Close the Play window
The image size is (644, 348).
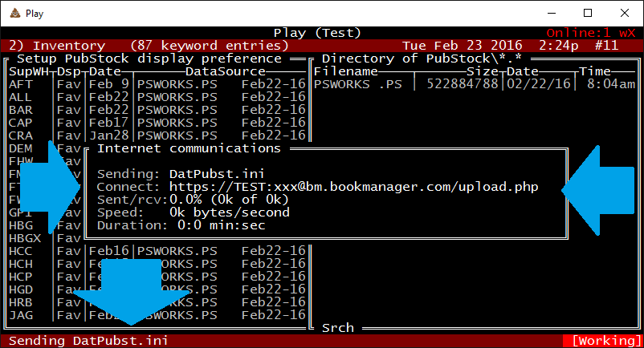(x=625, y=13)
